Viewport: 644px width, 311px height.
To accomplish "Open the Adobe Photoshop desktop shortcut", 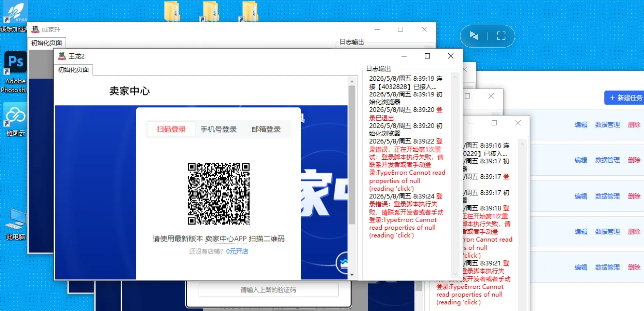I will (x=15, y=72).
